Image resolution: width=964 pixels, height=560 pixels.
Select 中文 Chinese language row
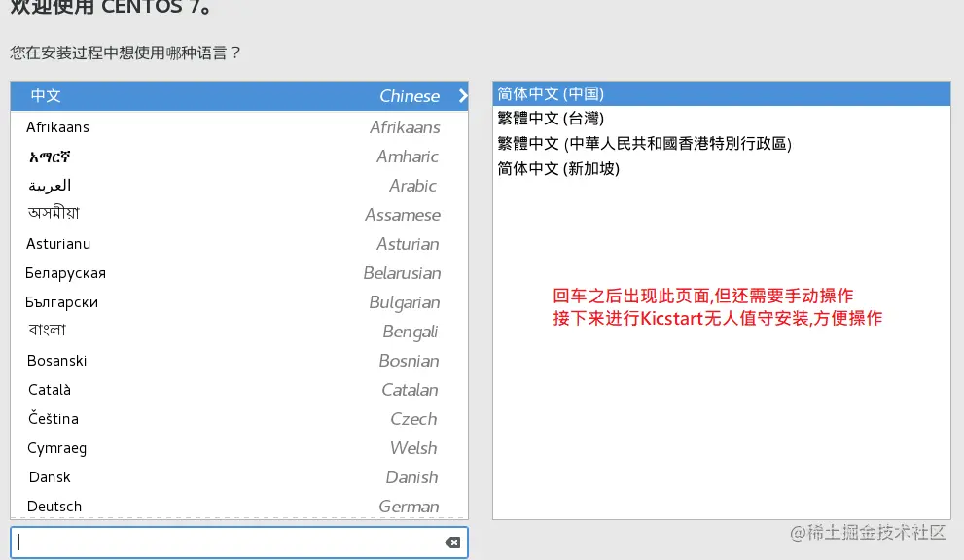point(239,96)
